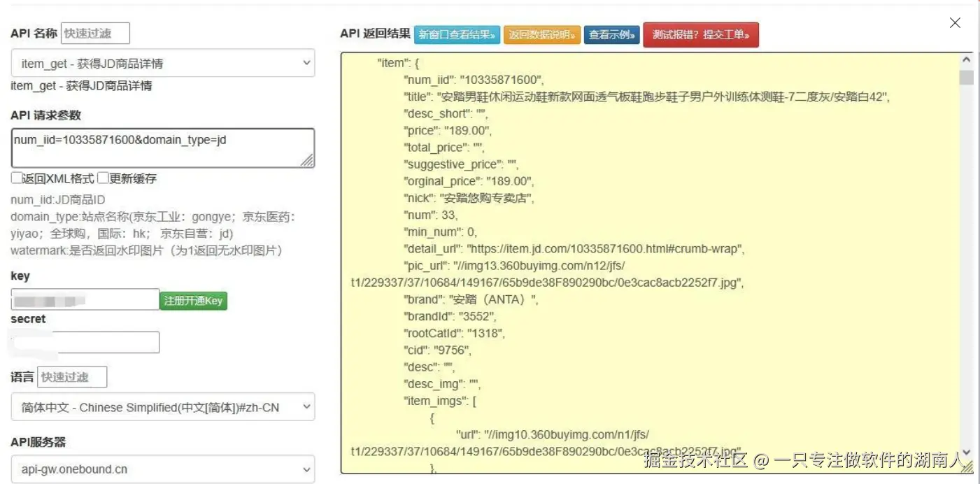The height and width of the screenshot is (484, 980).
Task: Click the "min_num": 0 line
Action: (441, 232)
